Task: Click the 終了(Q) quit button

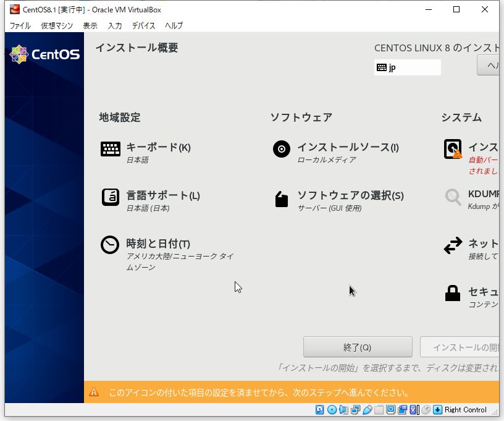Action: click(358, 347)
